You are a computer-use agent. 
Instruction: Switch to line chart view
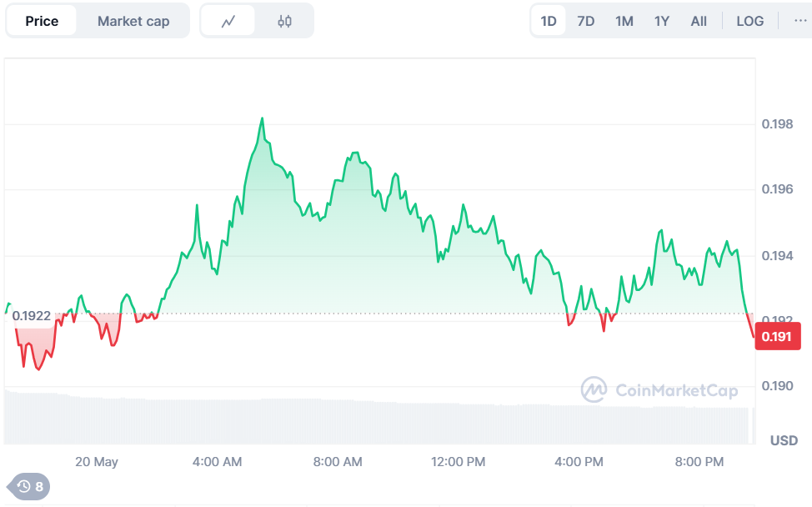(228, 21)
